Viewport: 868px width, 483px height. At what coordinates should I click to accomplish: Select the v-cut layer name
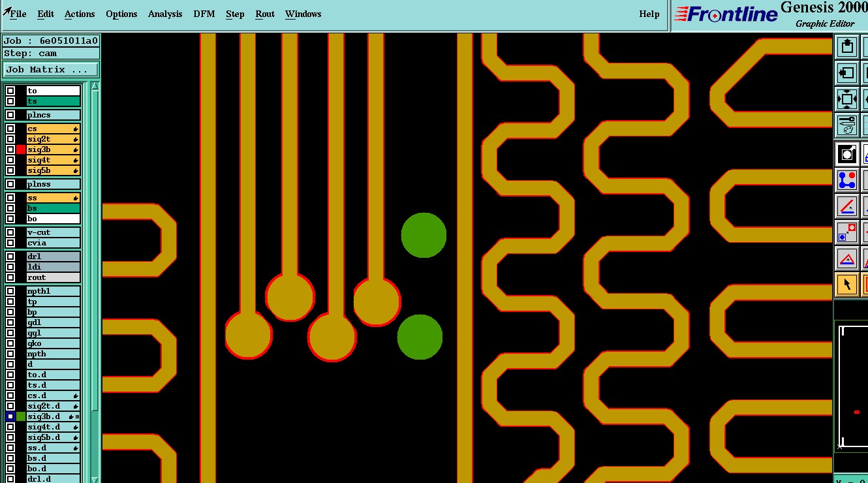(x=54, y=232)
